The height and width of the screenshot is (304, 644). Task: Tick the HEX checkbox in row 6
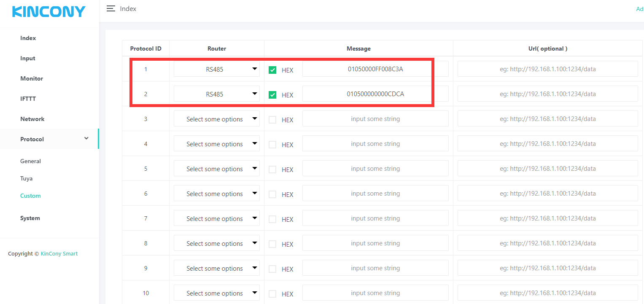(x=272, y=194)
